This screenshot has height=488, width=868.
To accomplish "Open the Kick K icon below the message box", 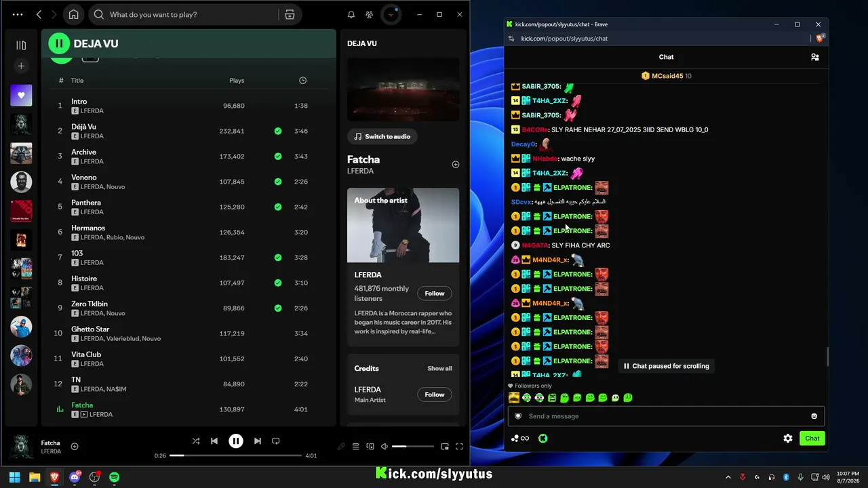I will (x=543, y=439).
